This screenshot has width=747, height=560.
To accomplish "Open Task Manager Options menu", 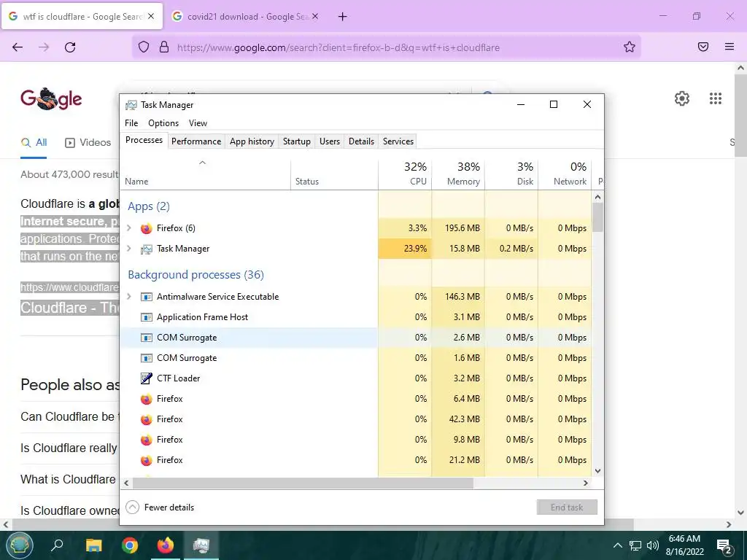I will (163, 122).
